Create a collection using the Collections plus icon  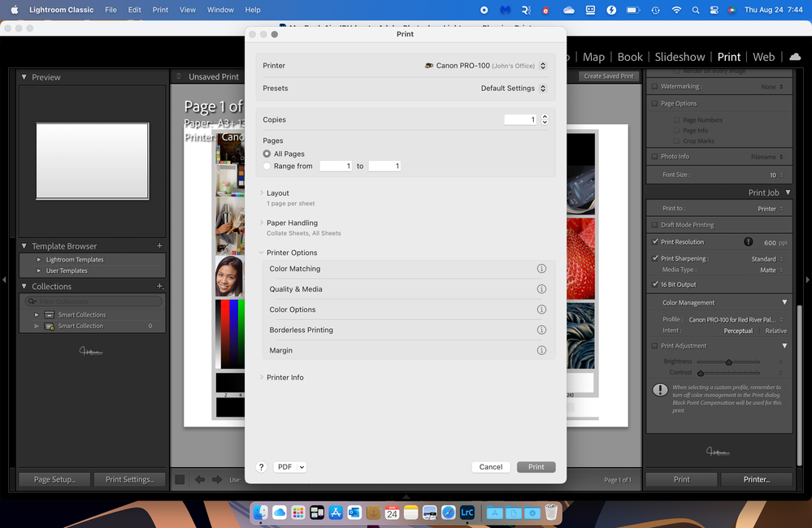(159, 286)
